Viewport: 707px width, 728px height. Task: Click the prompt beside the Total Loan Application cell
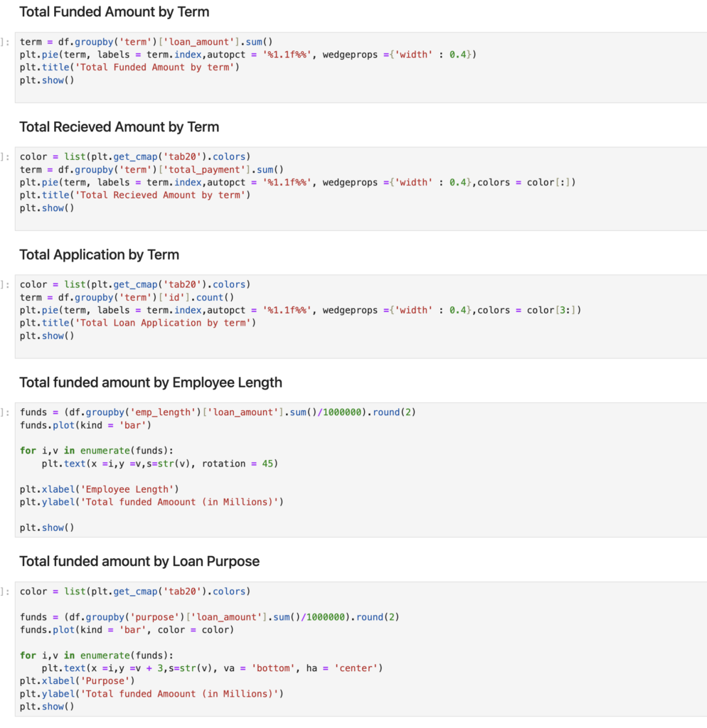point(6,284)
